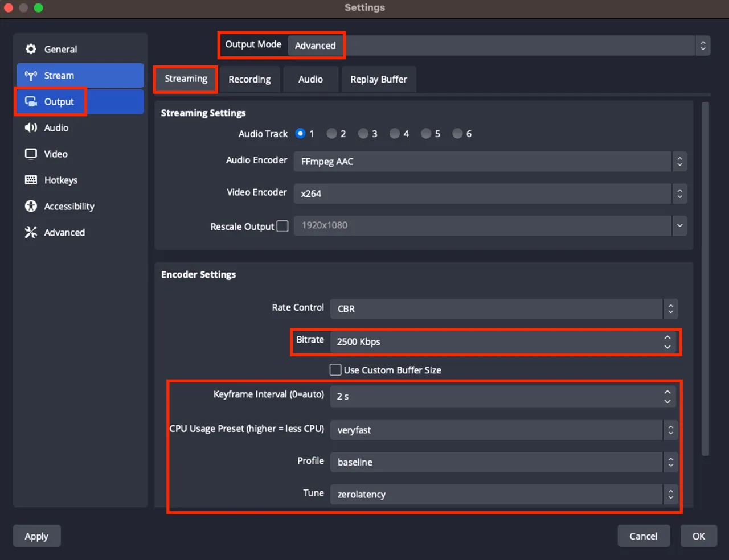Click the Accessibility icon in sidebar
The height and width of the screenshot is (560, 729).
pyautogui.click(x=31, y=207)
